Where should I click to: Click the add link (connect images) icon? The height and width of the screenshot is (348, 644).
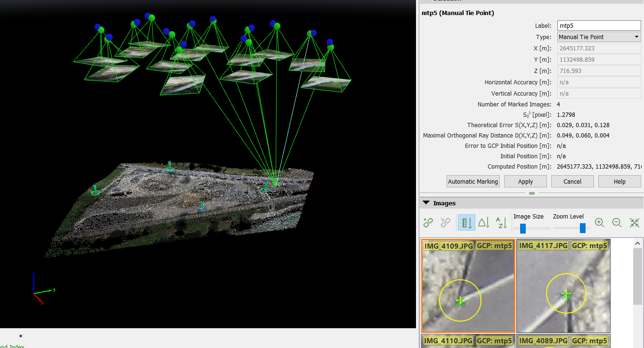click(428, 223)
